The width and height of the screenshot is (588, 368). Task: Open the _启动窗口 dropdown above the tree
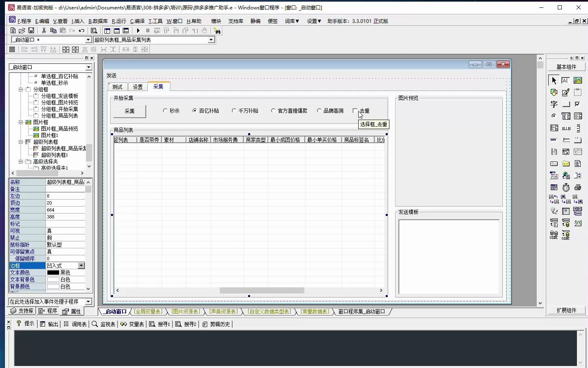click(x=88, y=67)
